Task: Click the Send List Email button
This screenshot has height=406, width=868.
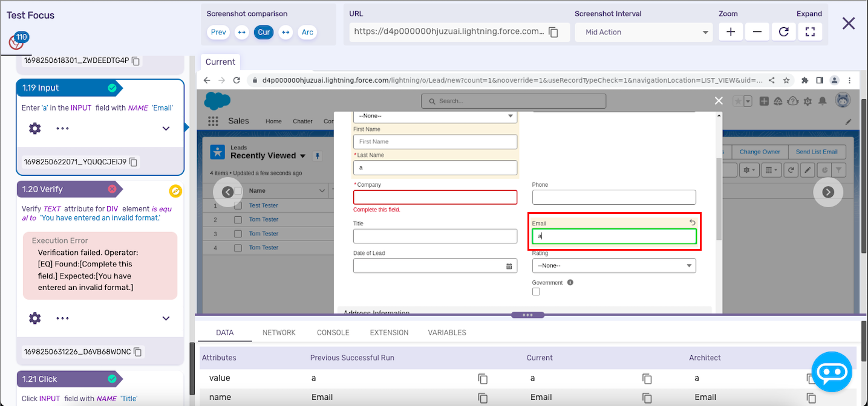Action: tap(817, 152)
